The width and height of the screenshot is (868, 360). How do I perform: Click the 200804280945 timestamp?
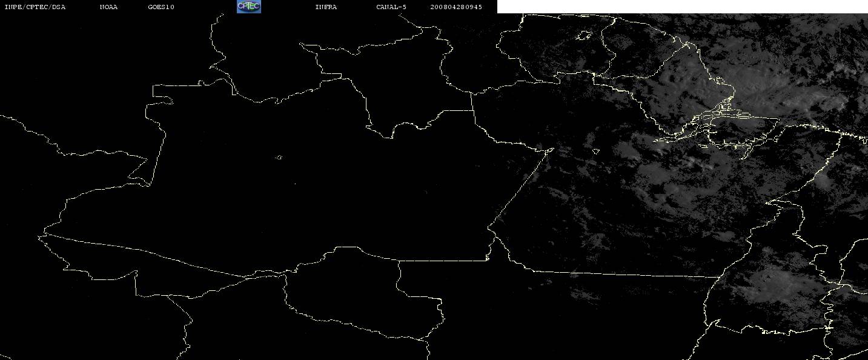coord(456,7)
